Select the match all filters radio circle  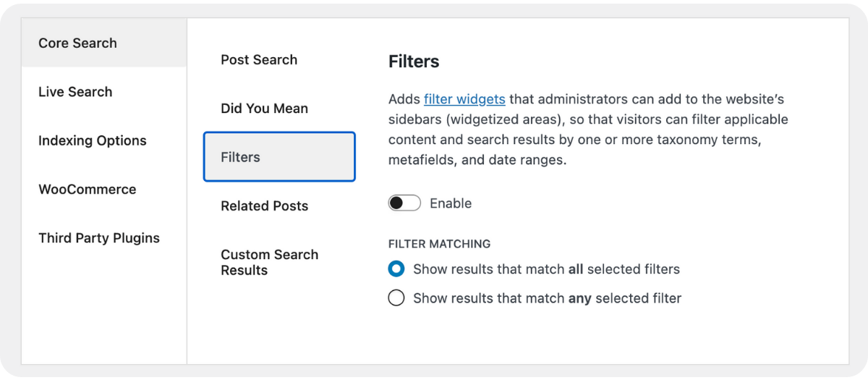pyautogui.click(x=396, y=269)
